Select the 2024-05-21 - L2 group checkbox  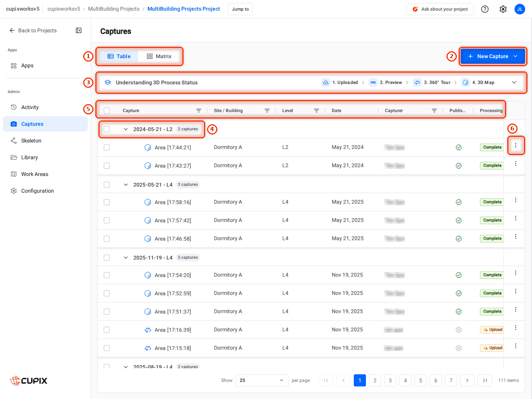point(107,129)
